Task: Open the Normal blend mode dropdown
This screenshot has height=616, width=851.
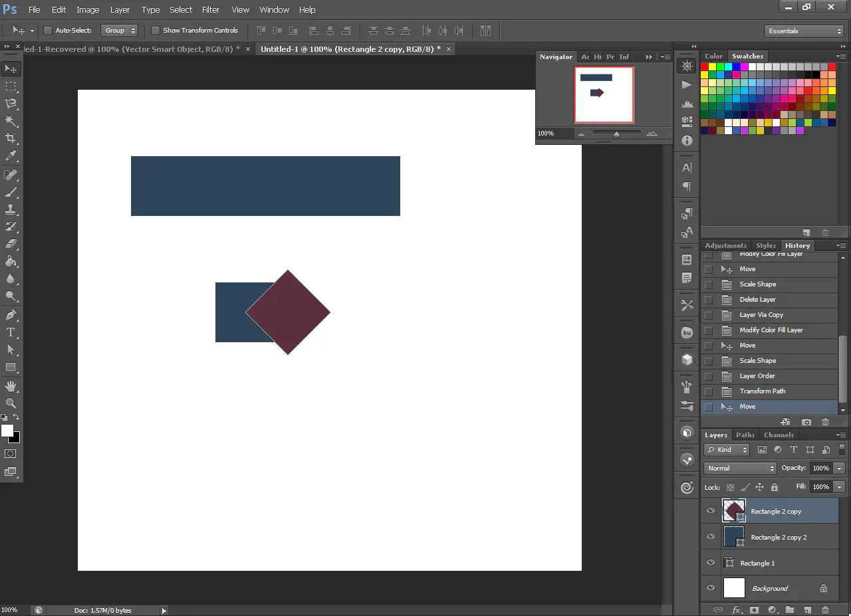Action: coord(739,468)
